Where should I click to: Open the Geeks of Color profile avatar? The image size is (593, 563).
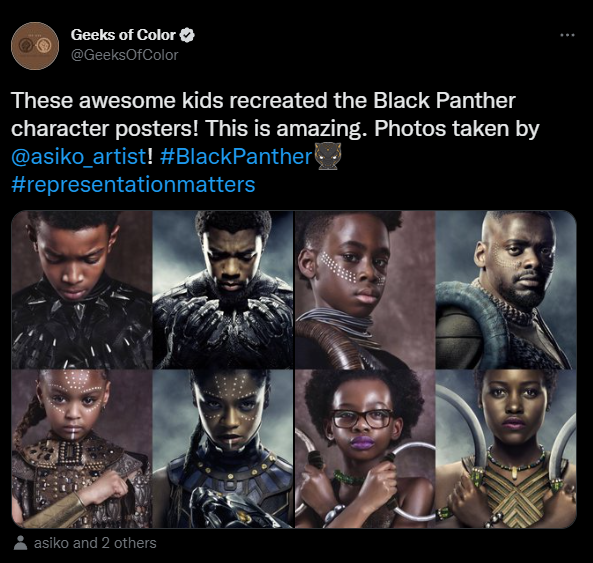pyautogui.click(x=35, y=46)
